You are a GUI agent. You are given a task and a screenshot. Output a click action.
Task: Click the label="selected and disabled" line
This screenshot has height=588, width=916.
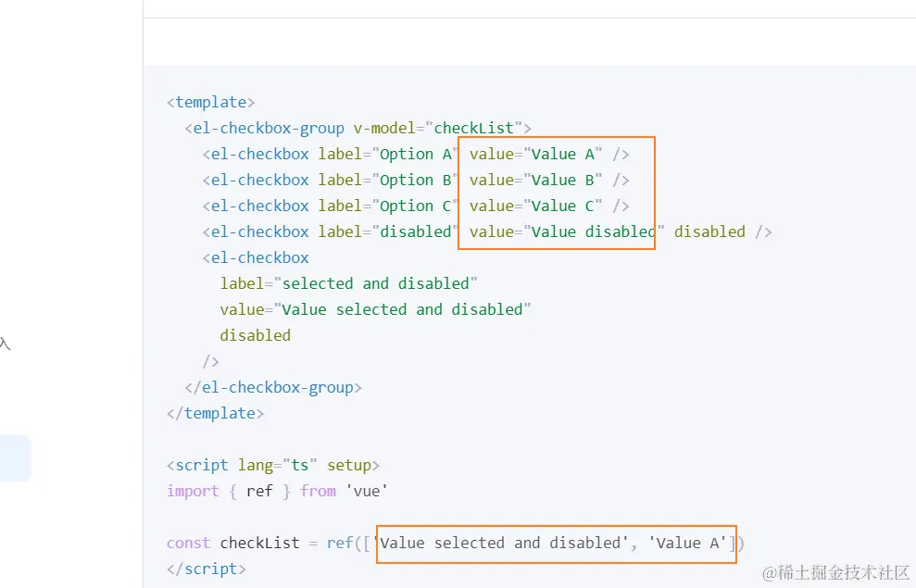pos(349,283)
